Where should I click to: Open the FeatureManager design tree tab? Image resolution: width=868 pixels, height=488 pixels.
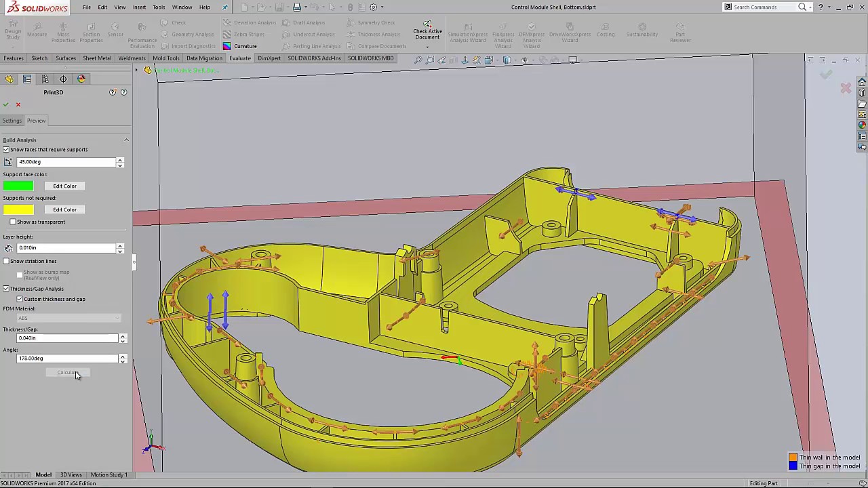9,79
